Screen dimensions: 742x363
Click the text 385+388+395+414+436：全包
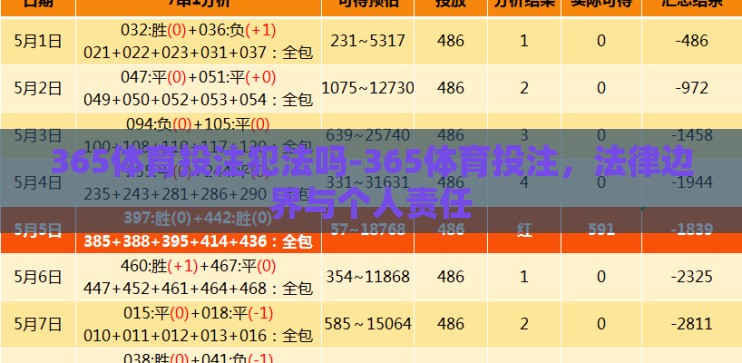click(x=198, y=242)
